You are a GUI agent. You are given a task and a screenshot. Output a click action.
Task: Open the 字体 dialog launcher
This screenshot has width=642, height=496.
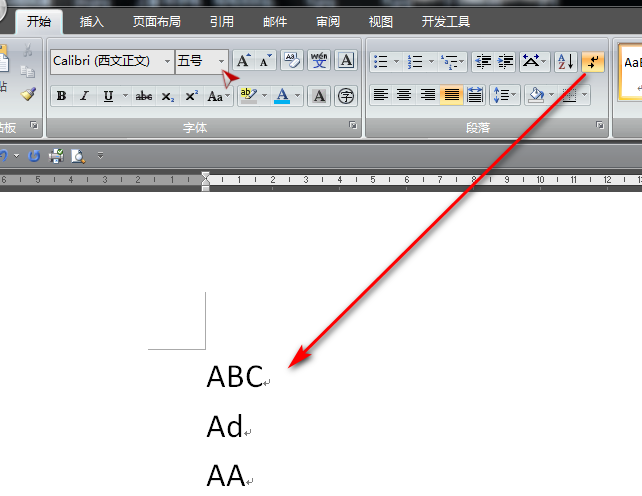[353, 125]
